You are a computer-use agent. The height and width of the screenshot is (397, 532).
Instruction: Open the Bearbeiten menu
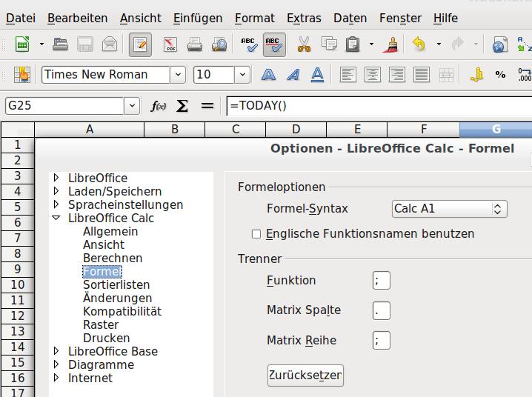[x=77, y=18]
